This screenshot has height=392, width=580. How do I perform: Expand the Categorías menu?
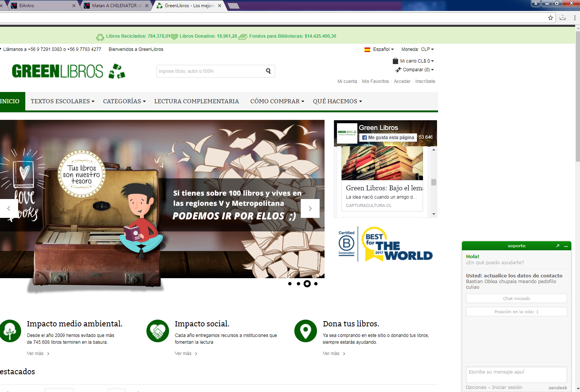coord(125,101)
